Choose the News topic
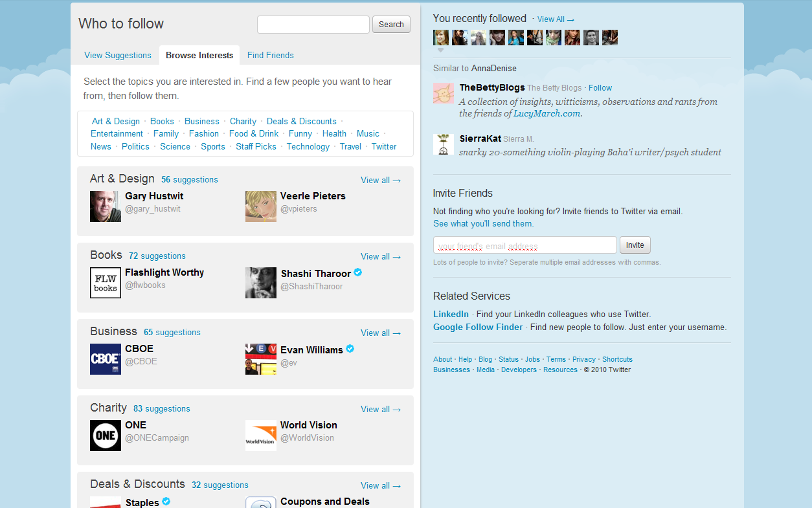Viewport: 812px width, 508px height. 101,146
